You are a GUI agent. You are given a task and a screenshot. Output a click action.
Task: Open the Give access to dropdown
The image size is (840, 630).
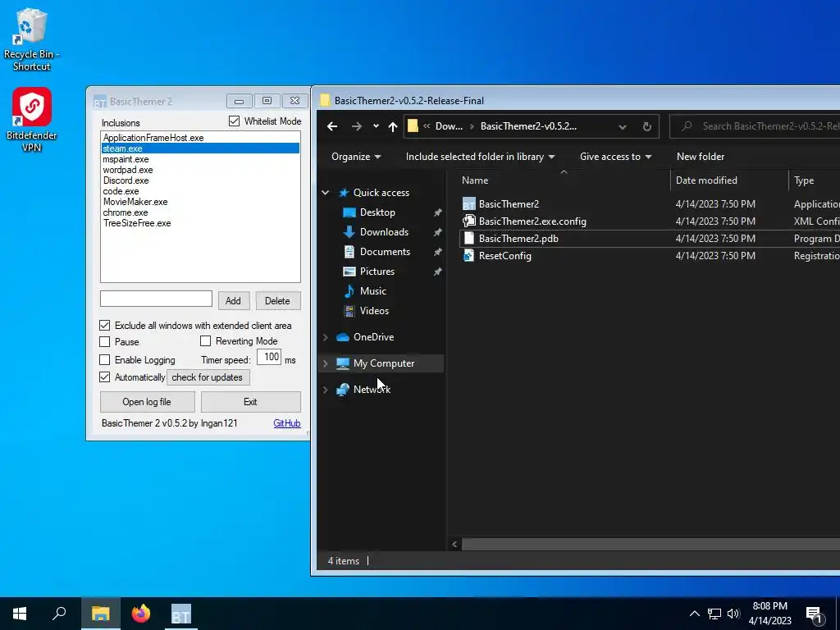[615, 157]
